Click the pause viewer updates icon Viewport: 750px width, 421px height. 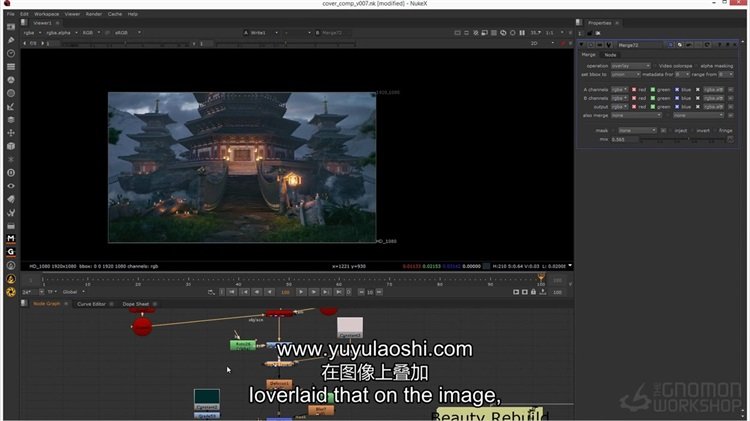tap(522, 33)
